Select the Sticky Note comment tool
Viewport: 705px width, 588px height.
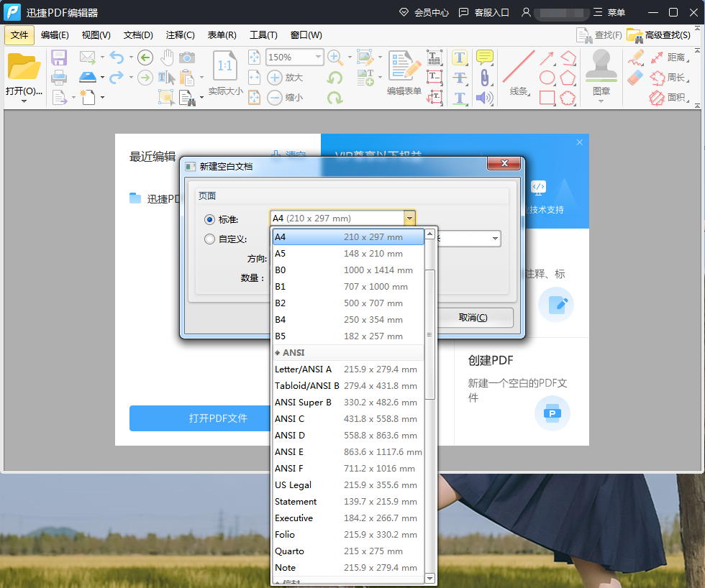[485, 58]
